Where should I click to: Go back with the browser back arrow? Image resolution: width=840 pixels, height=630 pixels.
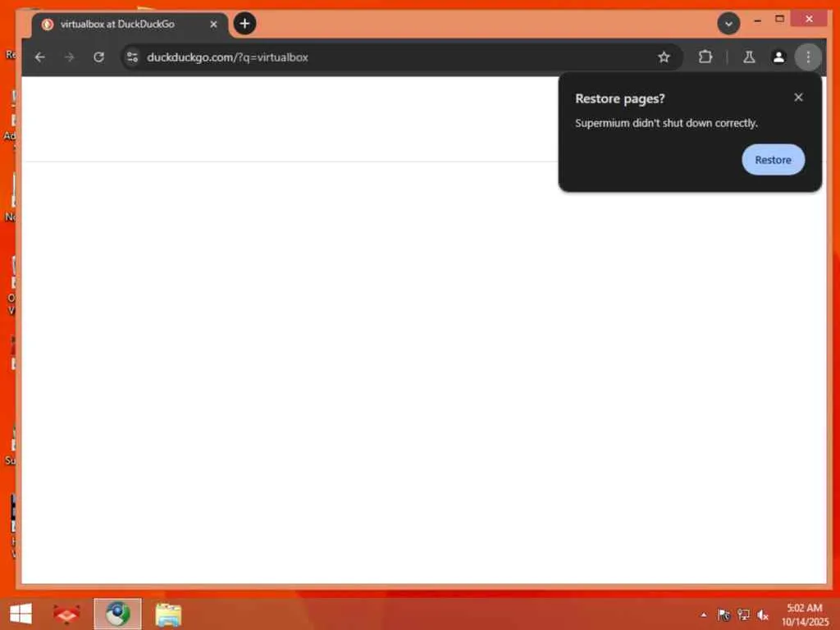point(40,57)
